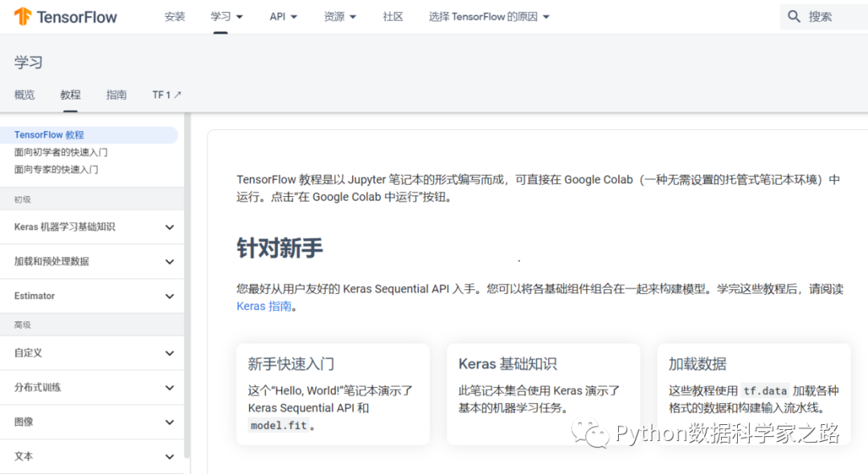This screenshot has height=474, width=868.
Task: Expand the 自定义 section
Action: (x=92, y=353)
